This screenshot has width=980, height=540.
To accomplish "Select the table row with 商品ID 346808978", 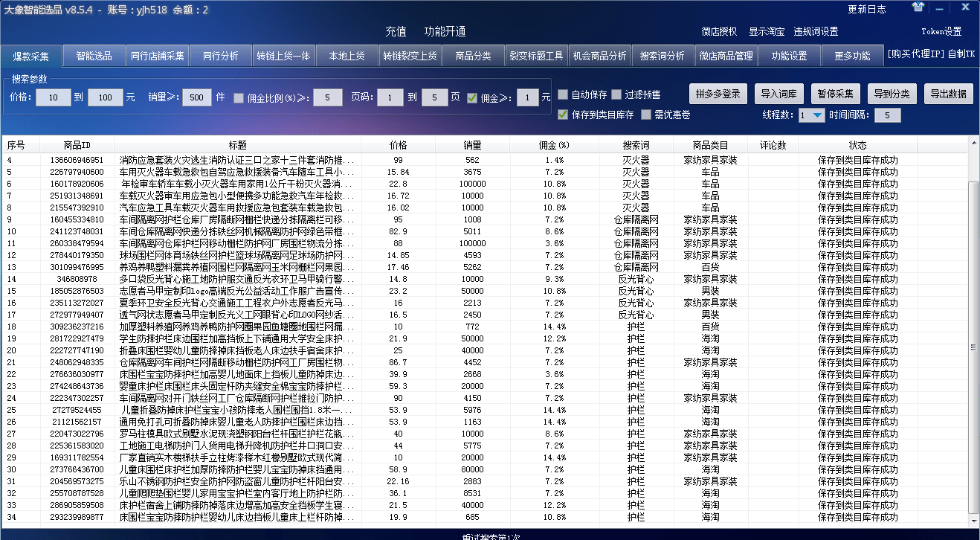I will [297, 279].
